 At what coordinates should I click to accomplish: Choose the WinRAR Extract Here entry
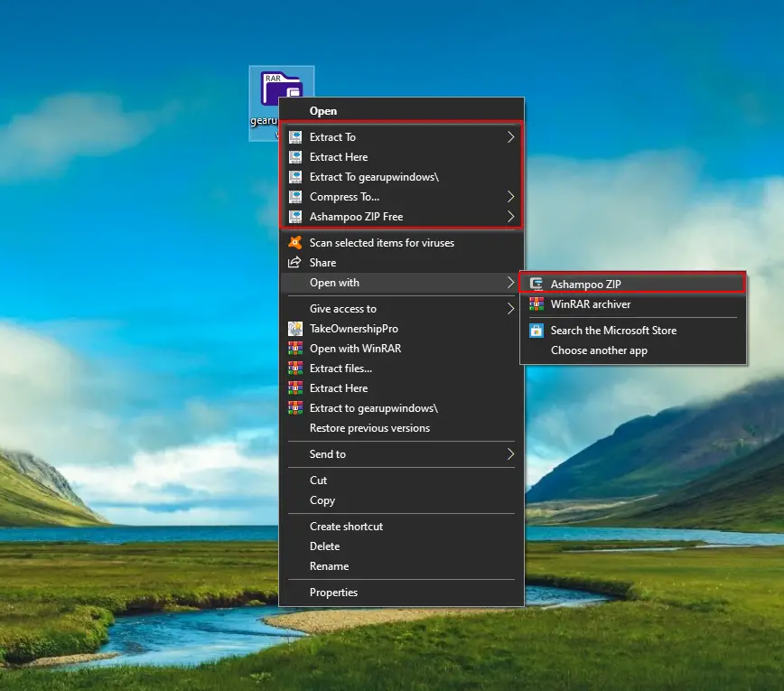click(402, 388)
